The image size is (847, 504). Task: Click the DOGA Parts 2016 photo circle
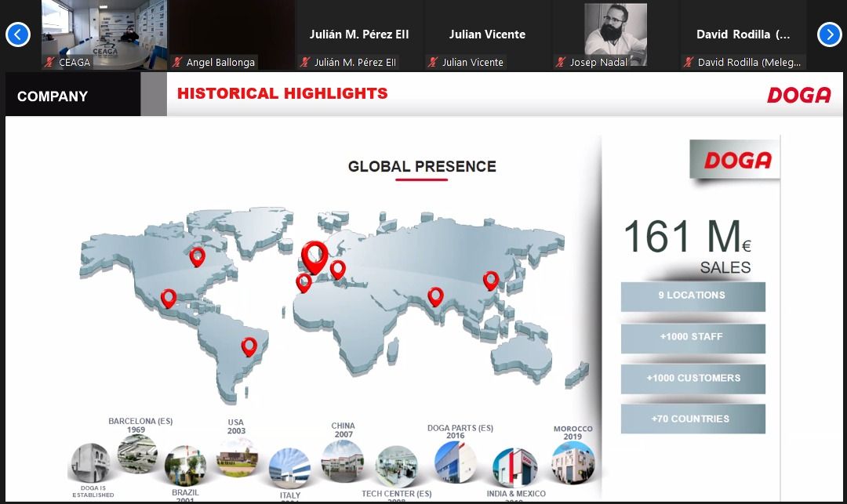tap(456, 462)
